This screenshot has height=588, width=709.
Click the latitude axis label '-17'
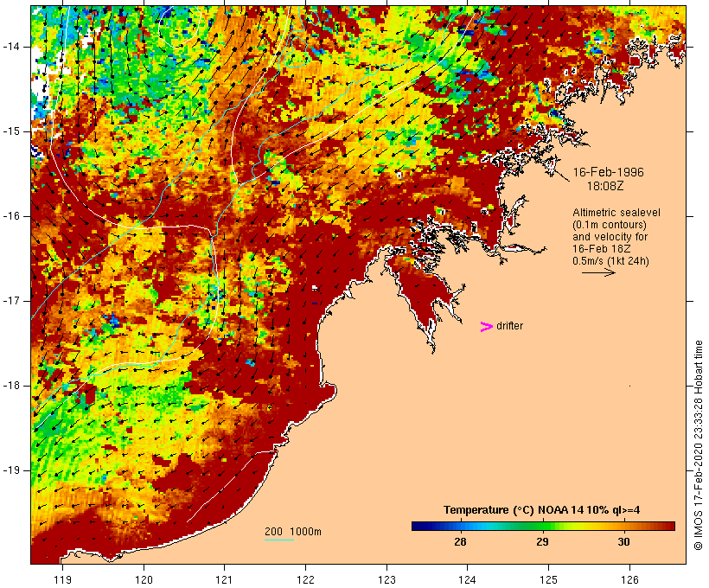point(11,301)
